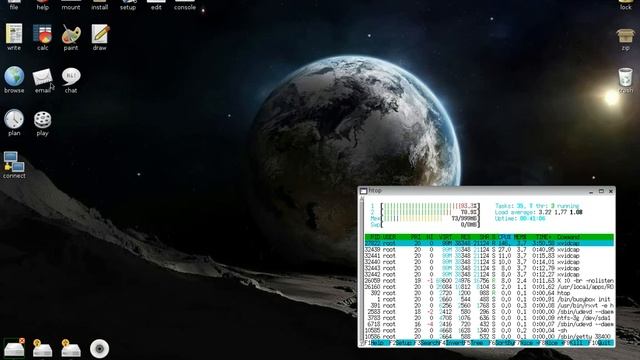This screenshot has width=640, height=360.
Task: Open F2 Setup in htop footer
Action: coord(402,343)
